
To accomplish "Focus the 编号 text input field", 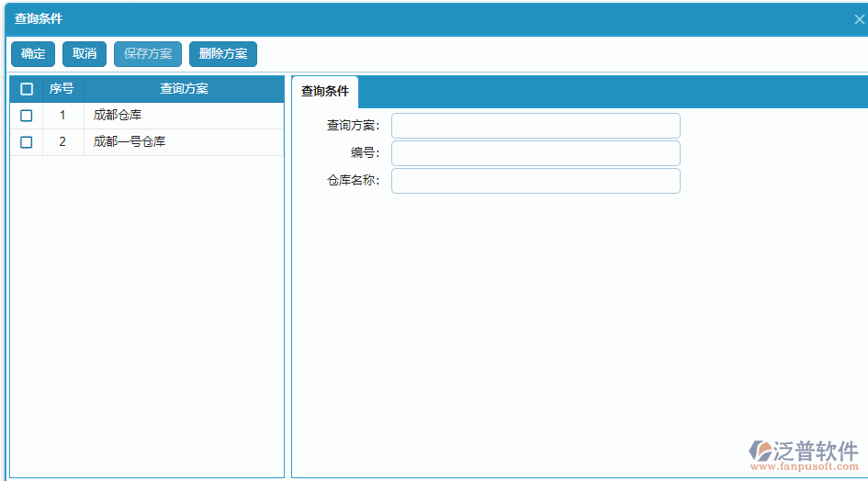I will pyautogui.click(x=535, y=153).
